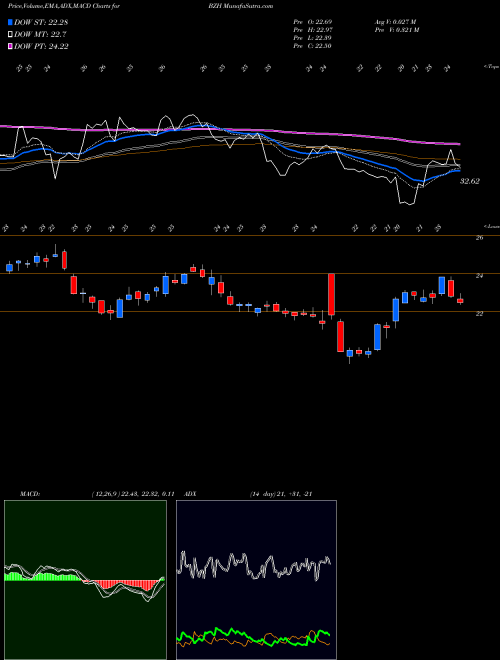Click the ADX values '(14 day) 21, +31, -21'
Image resolution: width=500 pixels, height=660 pixels.
[280, 494]
